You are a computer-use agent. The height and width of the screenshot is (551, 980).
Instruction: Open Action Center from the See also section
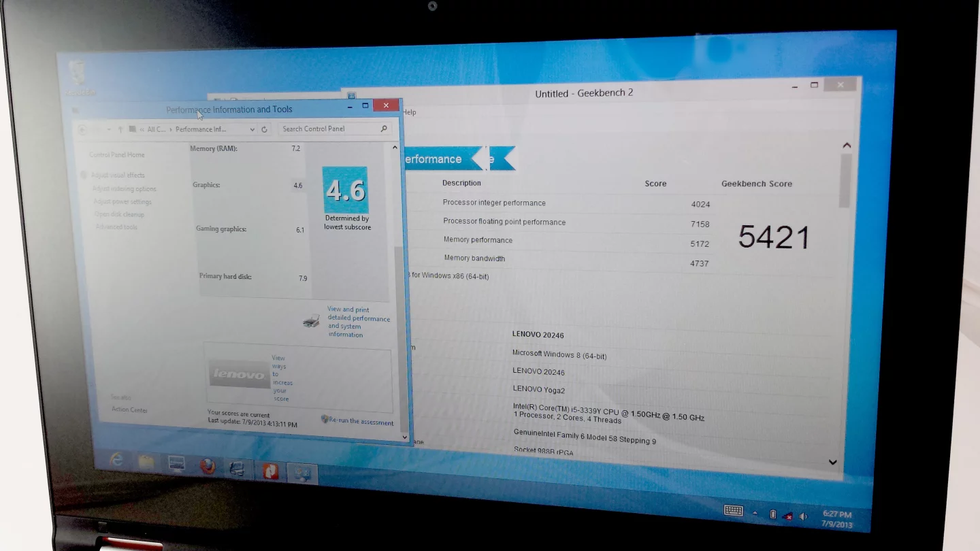pos(129,410)
